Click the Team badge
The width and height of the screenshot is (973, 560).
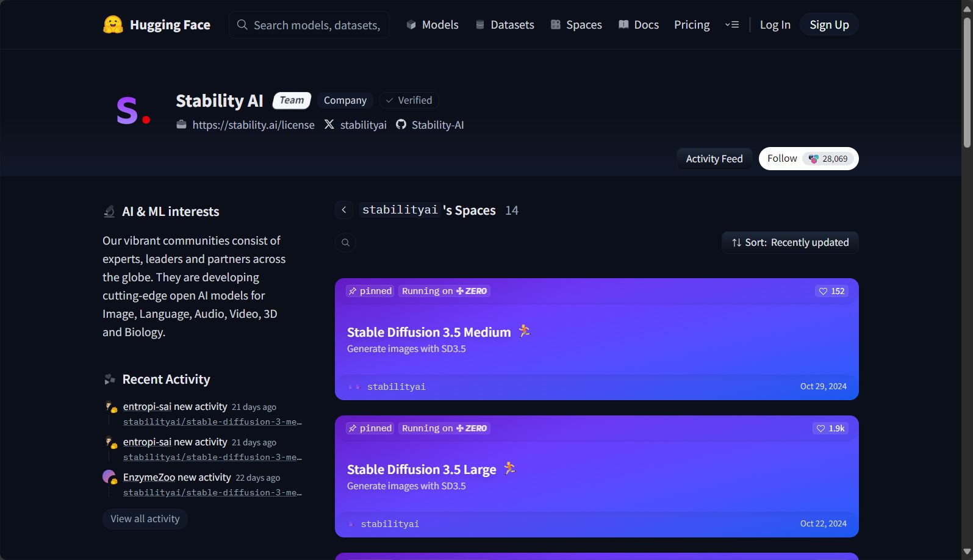(x=292, y=100)
